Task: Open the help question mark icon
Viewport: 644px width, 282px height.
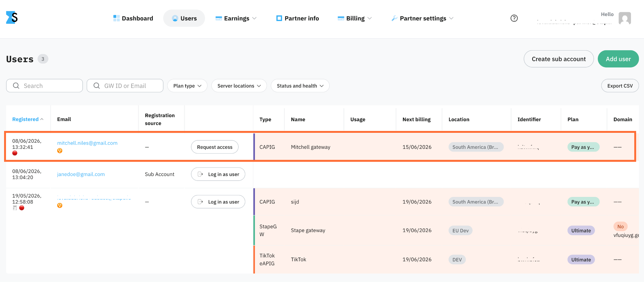Action: (x=514, y=18)
